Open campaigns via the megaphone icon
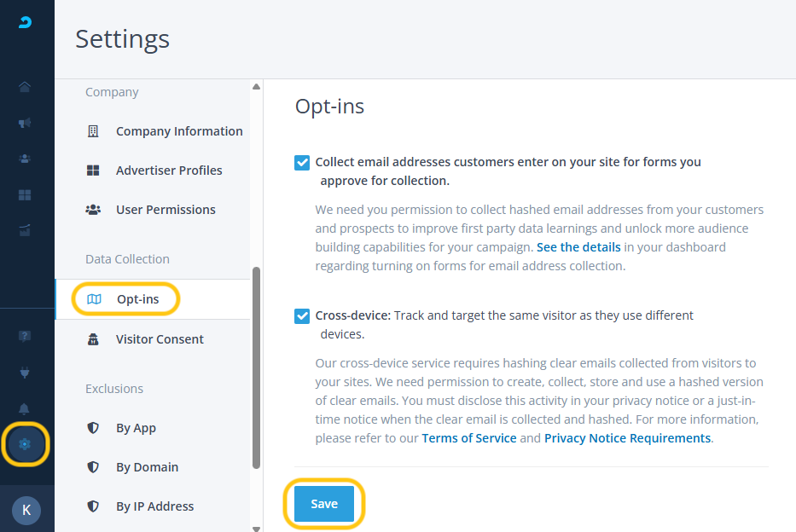Viewport: 796px width, 532px height. (25, 123)
